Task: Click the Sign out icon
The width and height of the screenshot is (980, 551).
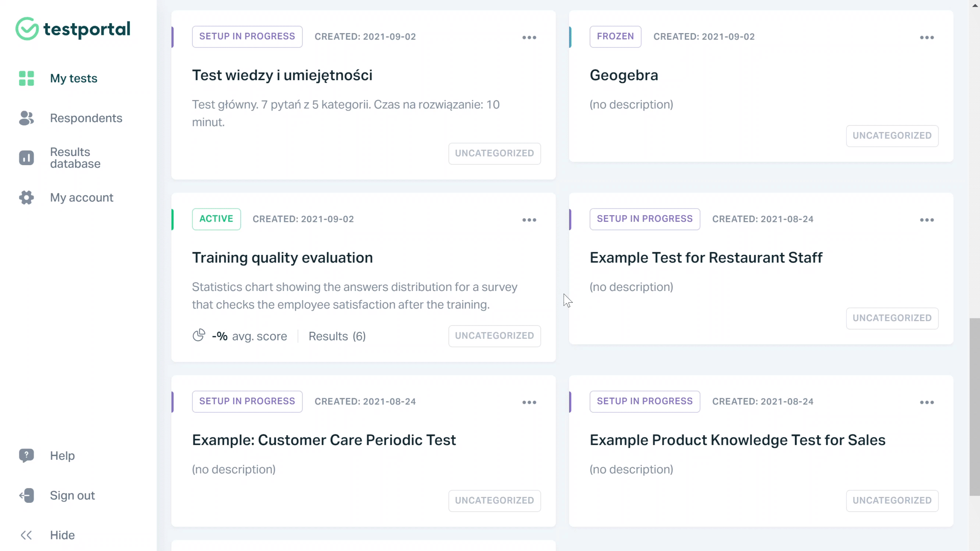Action: [26, 496]
